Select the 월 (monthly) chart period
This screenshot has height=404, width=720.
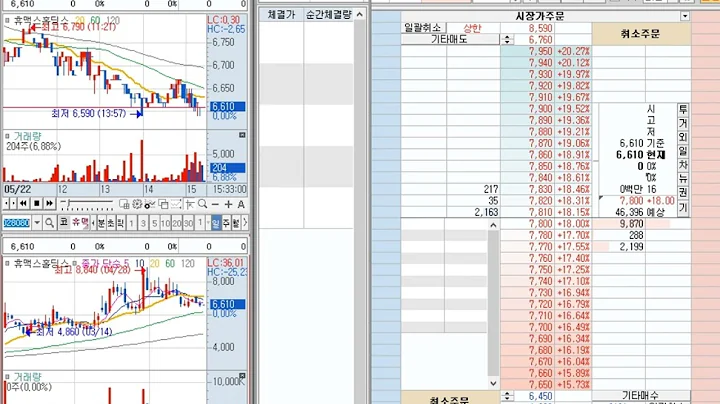236,223
